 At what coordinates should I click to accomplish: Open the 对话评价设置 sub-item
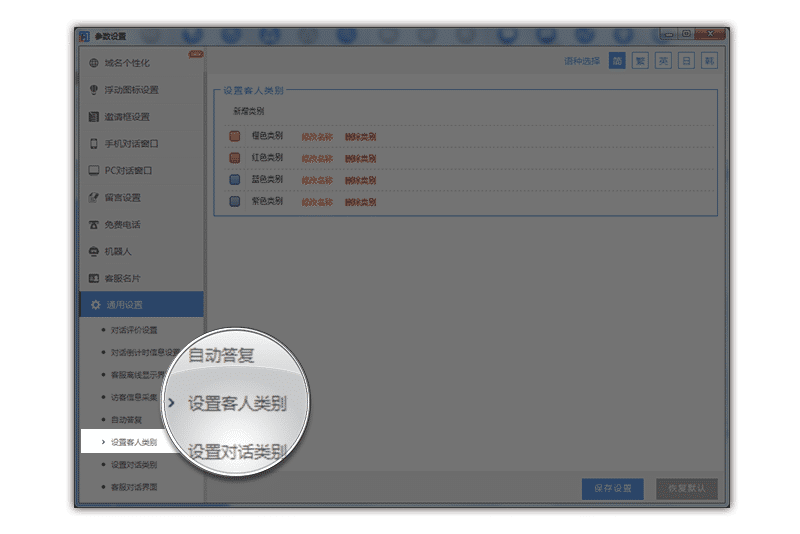(x=134, y=330)
